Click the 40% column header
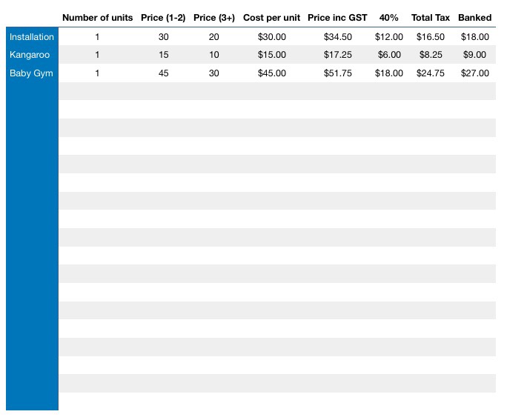The width and height of the screenshot is (507, 420). click(389, 18)
